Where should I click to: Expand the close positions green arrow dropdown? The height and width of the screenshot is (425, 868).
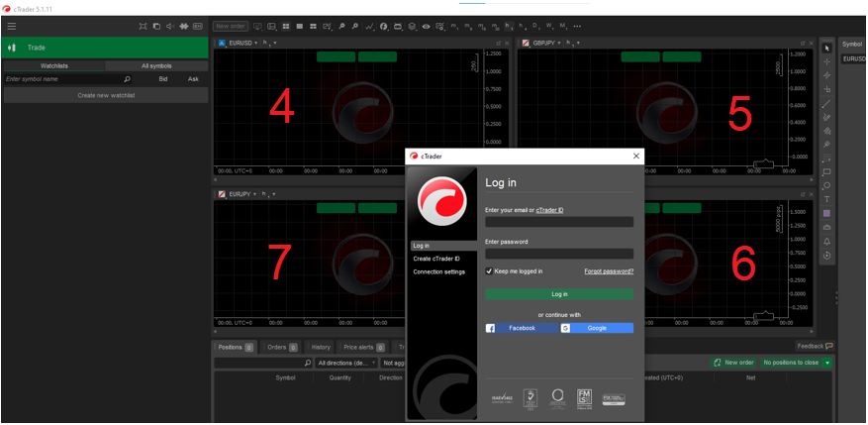click(827, 363)
